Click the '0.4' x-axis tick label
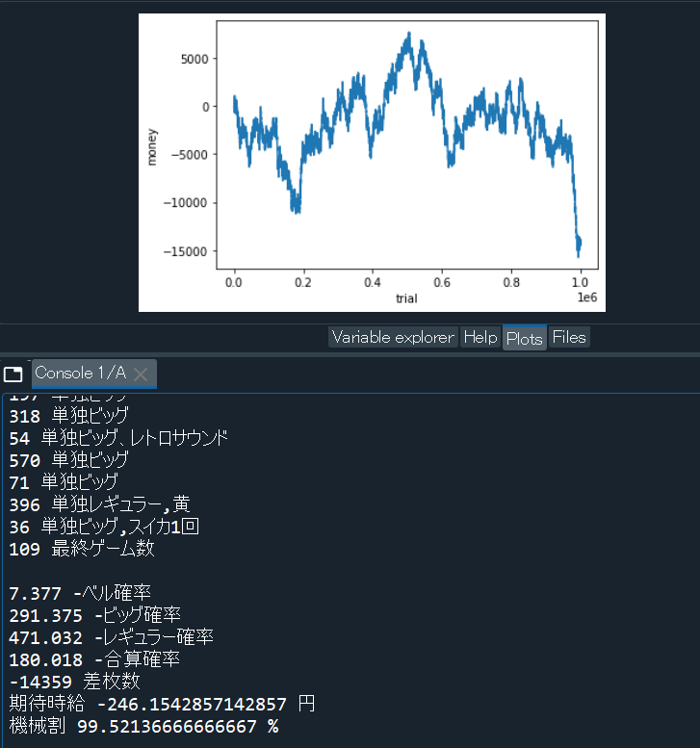Screen dimensions: 700x748 click(373, 282)
